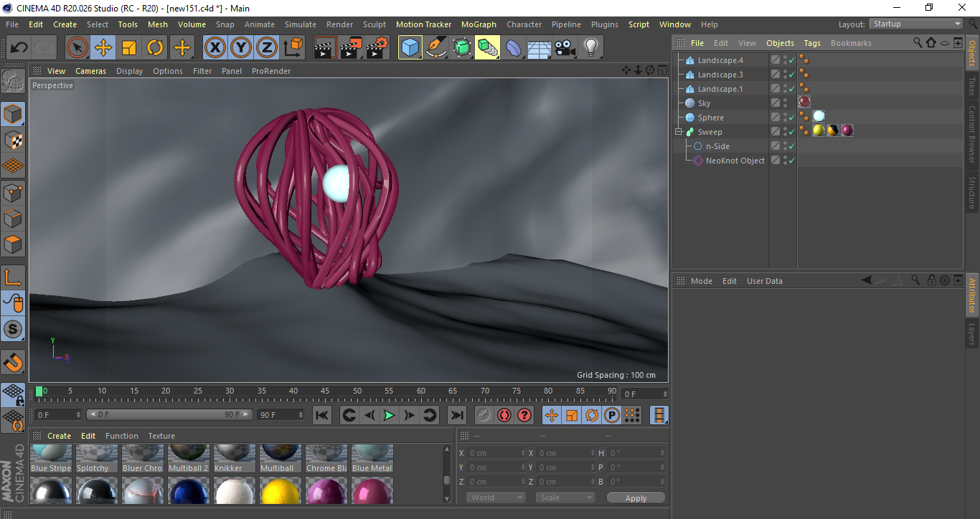Open the Simulate menu
Viewport: 980px width, 519px height.
(301, 24)
